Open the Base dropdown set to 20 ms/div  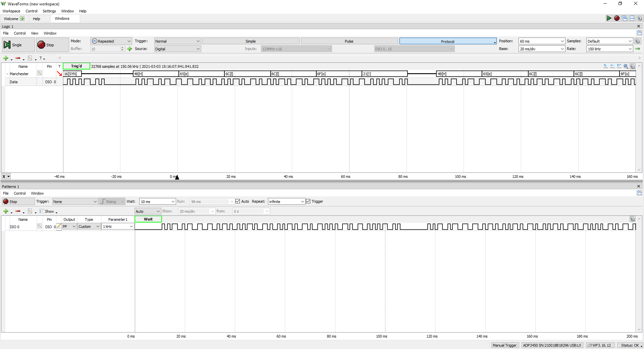[x=542, y=49]
